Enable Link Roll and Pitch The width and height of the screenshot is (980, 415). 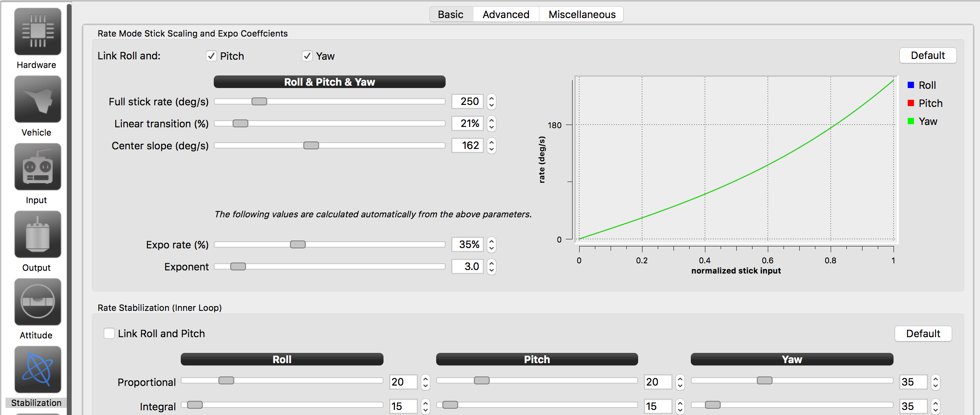click(x=109, y=333)
